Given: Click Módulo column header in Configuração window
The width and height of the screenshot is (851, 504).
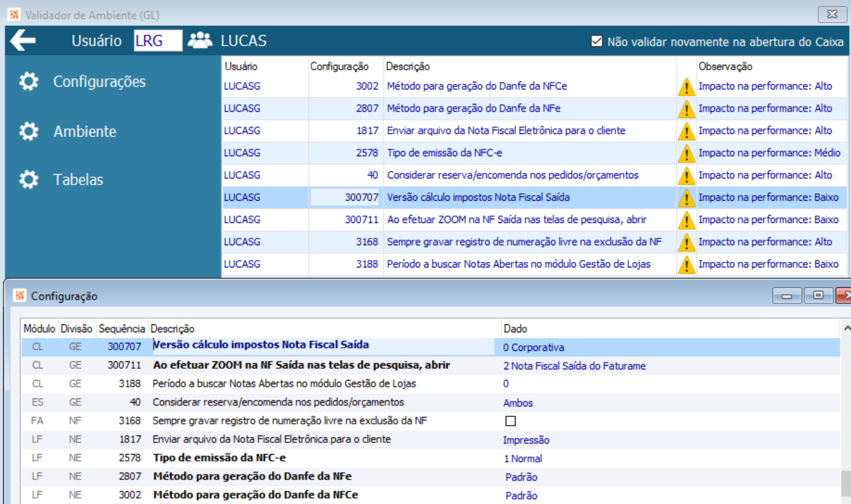Looking at the screenshot, I should (40, 329).
